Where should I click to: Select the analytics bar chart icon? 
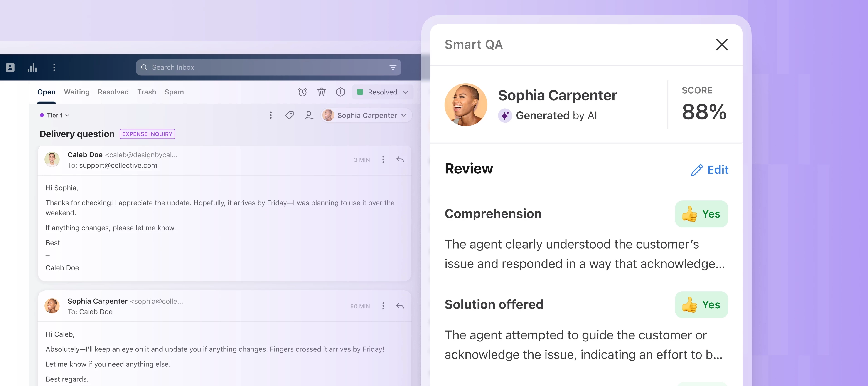tap(32, 67)
